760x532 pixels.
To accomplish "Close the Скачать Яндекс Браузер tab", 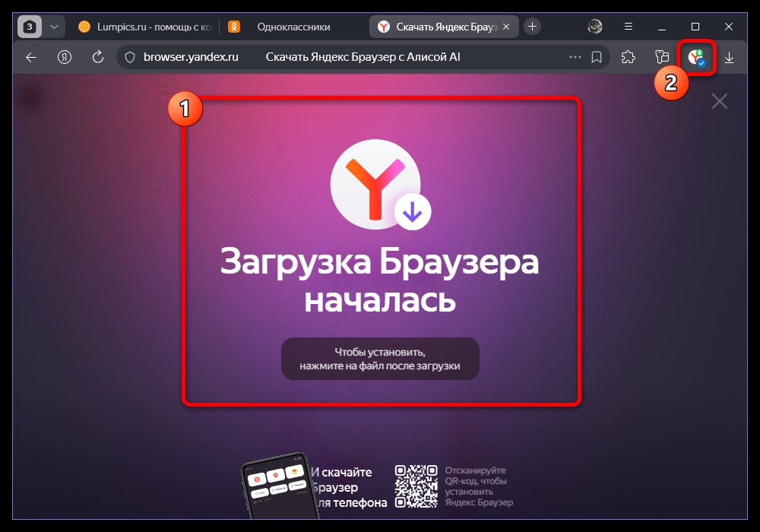I will pos(506,27).
